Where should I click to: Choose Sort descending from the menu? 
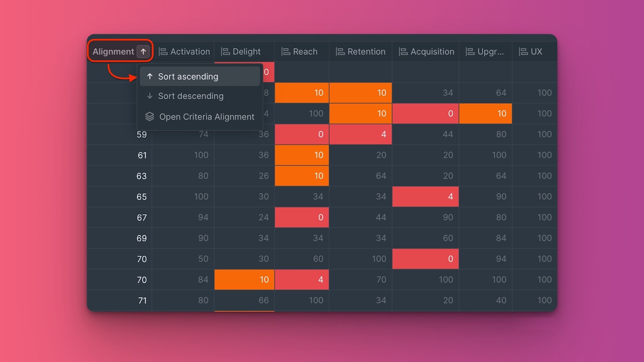click(x=190, y=96)
